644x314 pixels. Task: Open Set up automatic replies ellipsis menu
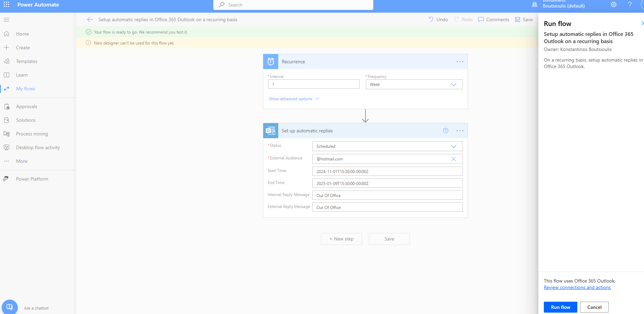(x=460, y=131)
